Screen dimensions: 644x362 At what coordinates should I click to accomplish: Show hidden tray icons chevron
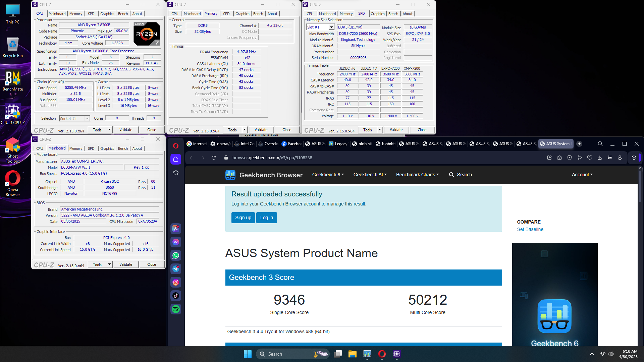coord(592,354)
